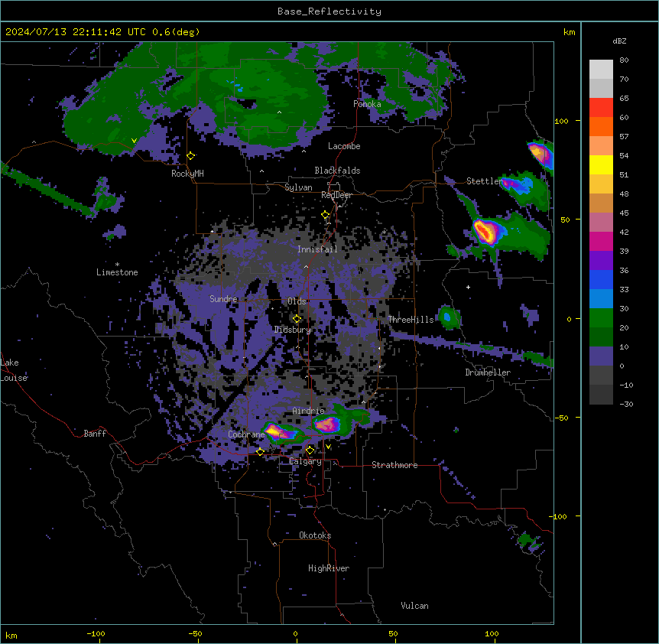The width and height of the screenshot is (659, 644).
Task: Click the Sylvan label
Action: click(x=298, y=187)
